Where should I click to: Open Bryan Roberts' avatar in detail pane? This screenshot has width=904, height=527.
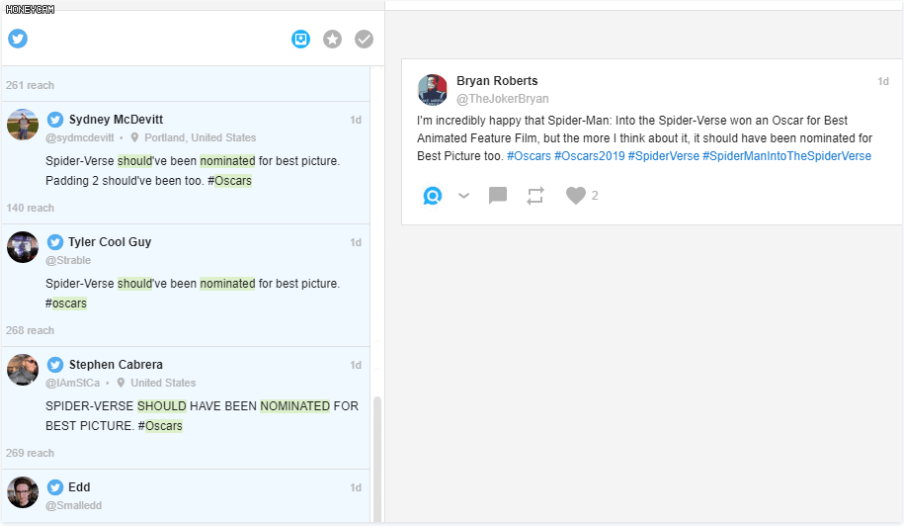[x=432, y=89]
